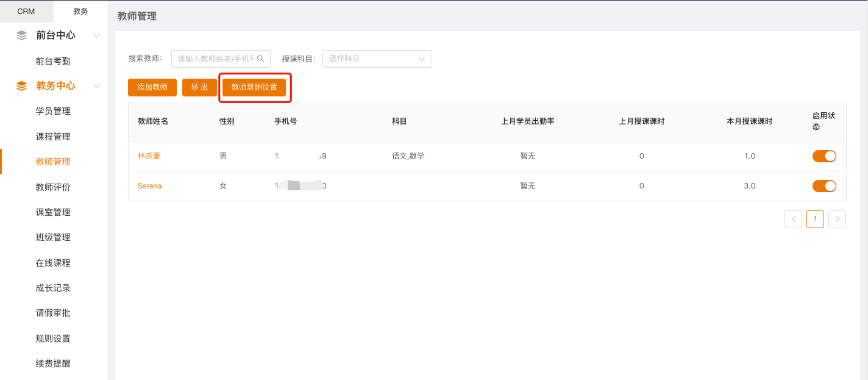This screenshot has width=868, height=380.
Task: Click the 教务中心 orange stack icon
Action: (x=22, y=86)
